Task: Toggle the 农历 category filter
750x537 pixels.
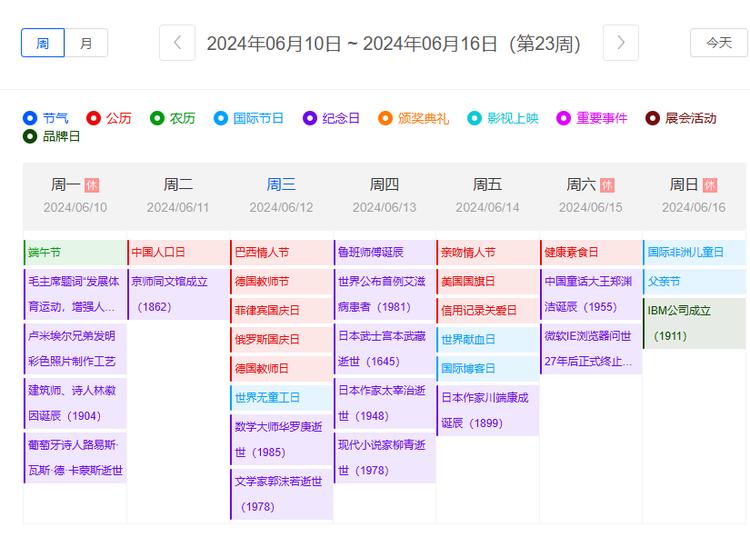Action: coord(157,118)
